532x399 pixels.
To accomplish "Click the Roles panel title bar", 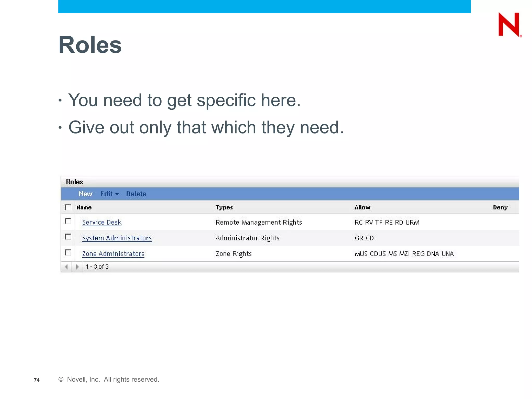I will tap(290, 182).
